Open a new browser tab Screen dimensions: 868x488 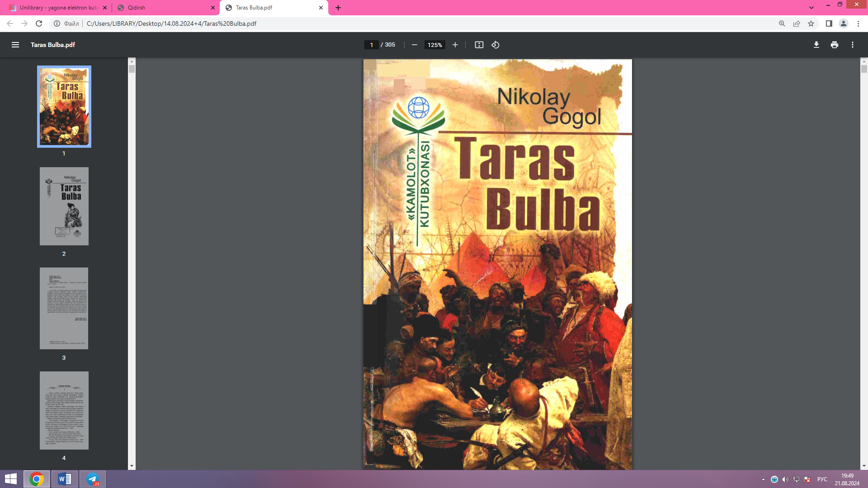tap(338, 8)
